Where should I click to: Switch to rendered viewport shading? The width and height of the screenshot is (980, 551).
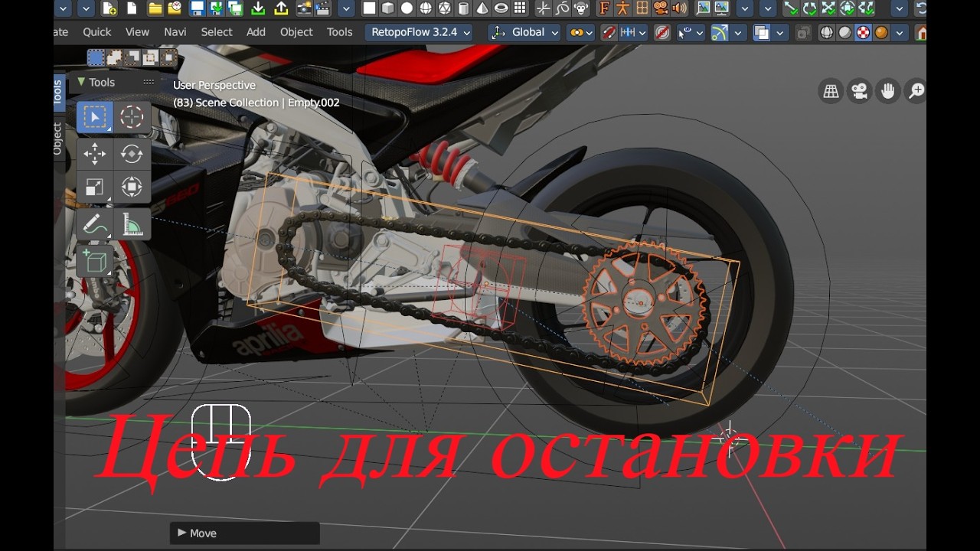point(881,33)
